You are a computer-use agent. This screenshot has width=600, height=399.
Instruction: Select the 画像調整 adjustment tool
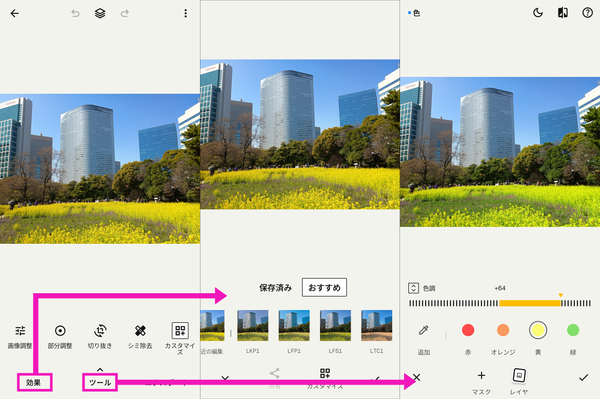(x=20, y=337)
